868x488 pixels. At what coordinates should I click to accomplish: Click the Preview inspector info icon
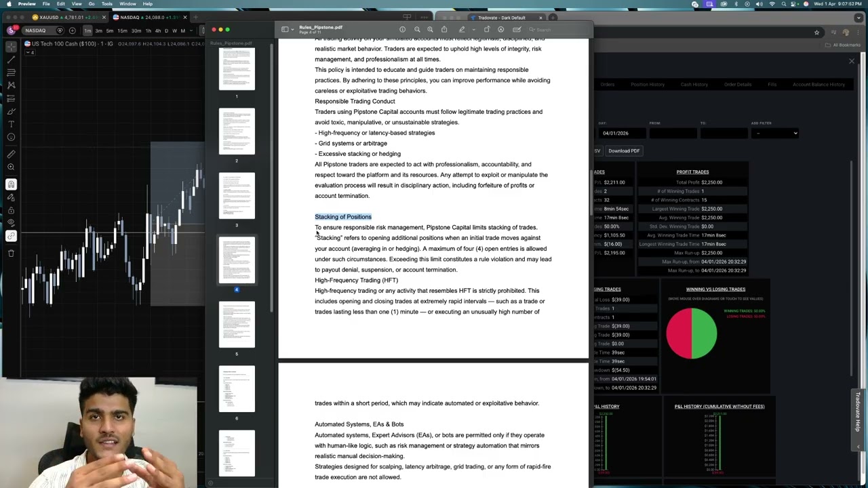coord(402,30)
